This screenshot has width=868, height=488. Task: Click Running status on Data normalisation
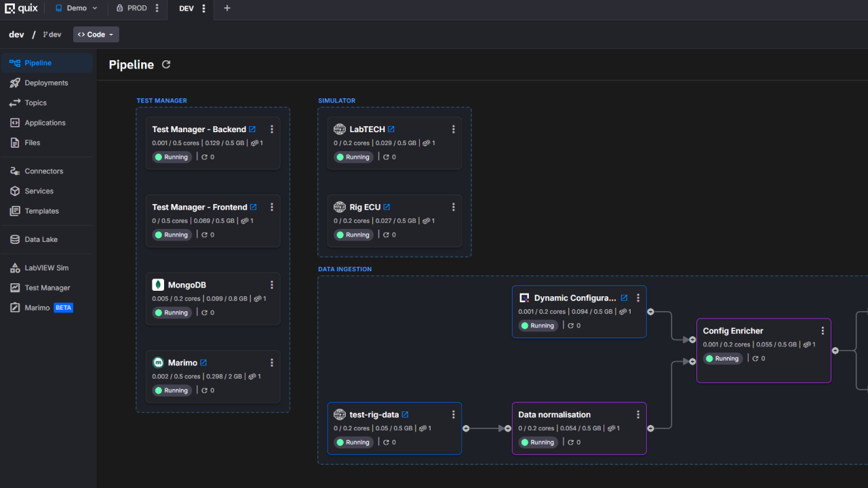[x=536, y=443]
